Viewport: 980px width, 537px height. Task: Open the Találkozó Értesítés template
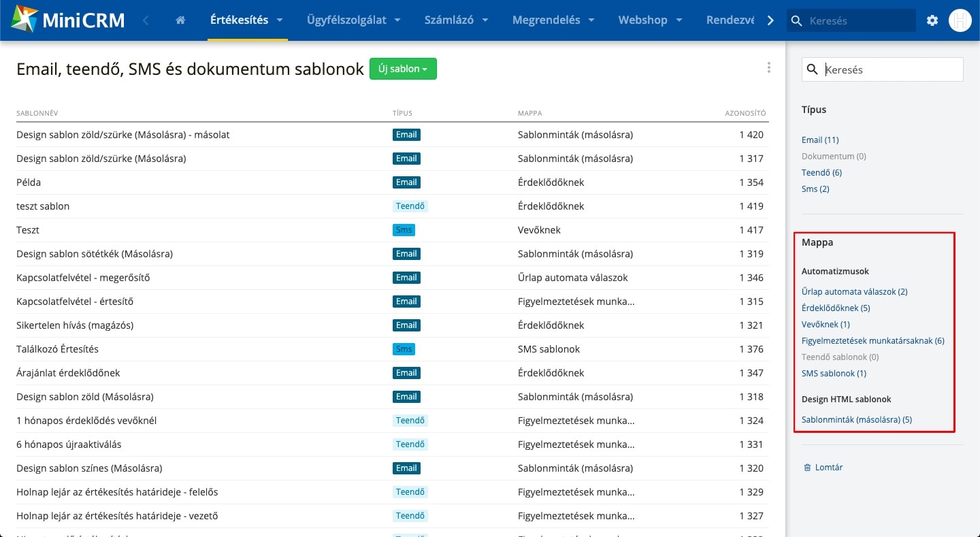57,349
